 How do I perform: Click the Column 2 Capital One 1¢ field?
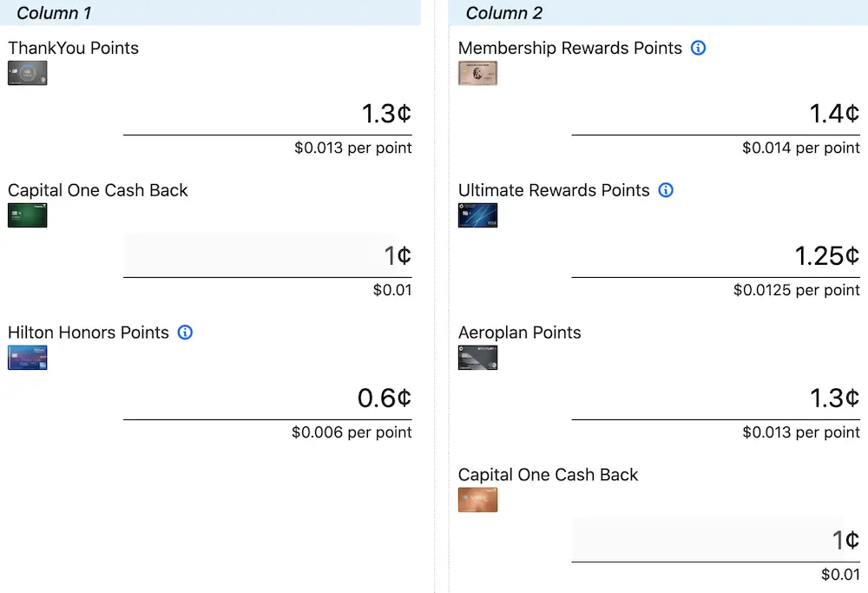(716, 540)
